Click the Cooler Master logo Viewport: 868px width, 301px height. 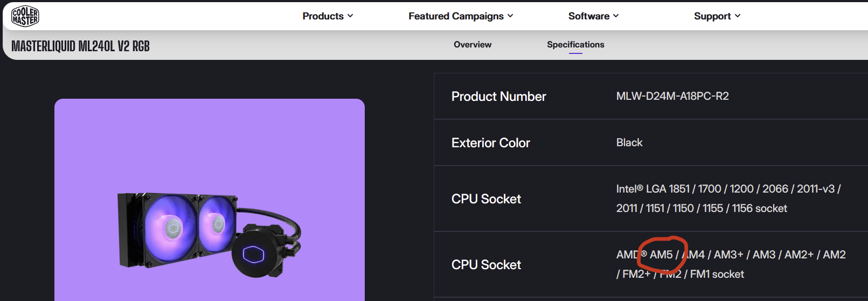click(x=25, y=16)
